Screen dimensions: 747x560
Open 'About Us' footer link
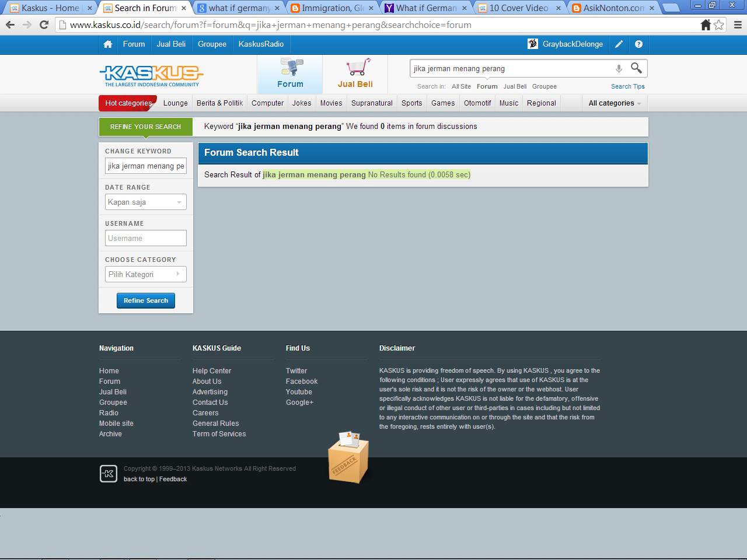click(207, 381)
